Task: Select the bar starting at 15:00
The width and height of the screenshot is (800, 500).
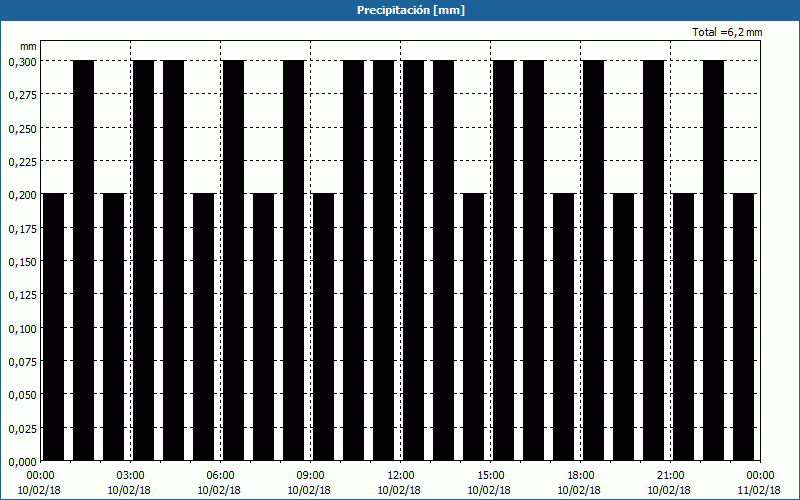Action: 504,261
